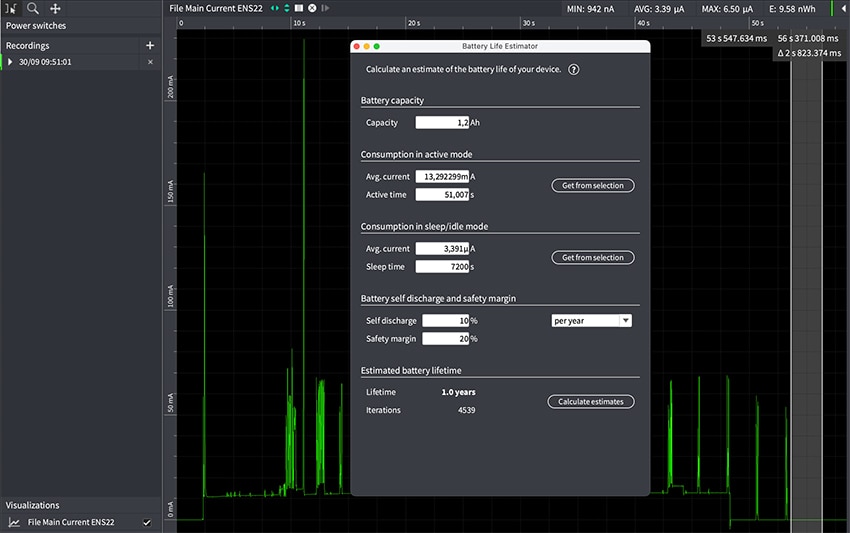The width and height of the screenshot is (850, 533).
Task: Uncheck File Main Current ENS22 visualization
Action: [147, 522]
